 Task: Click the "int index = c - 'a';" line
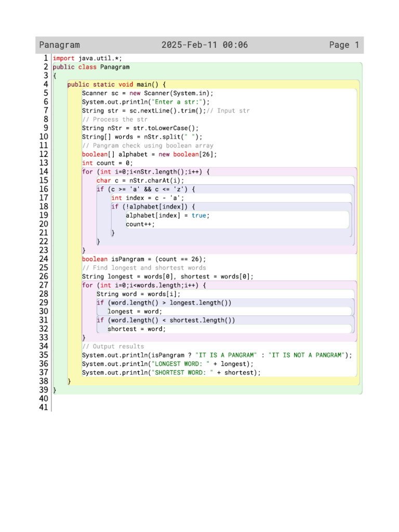tap(148, 198)
